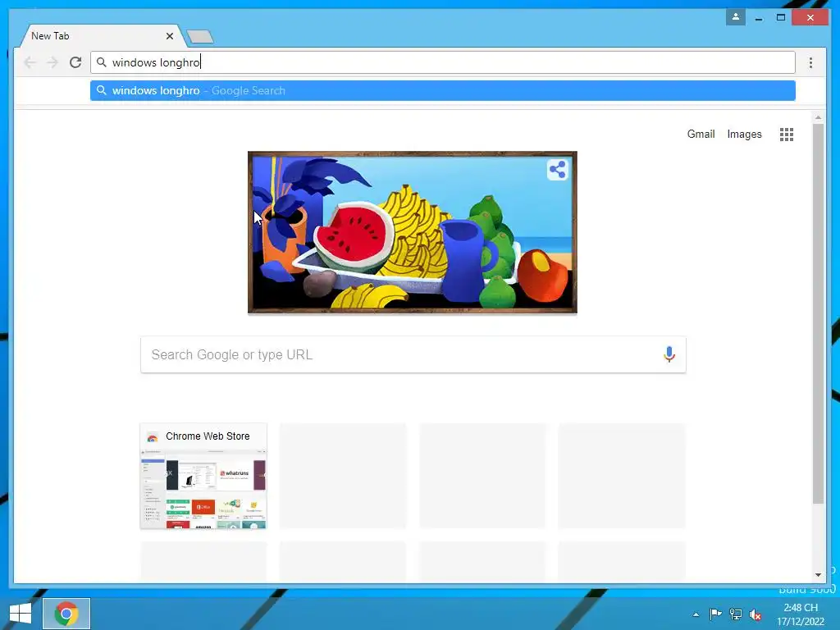The image size is (840, 630).
Task: Open the clock showing 2:48 CH
Action: tap(801, 614)
